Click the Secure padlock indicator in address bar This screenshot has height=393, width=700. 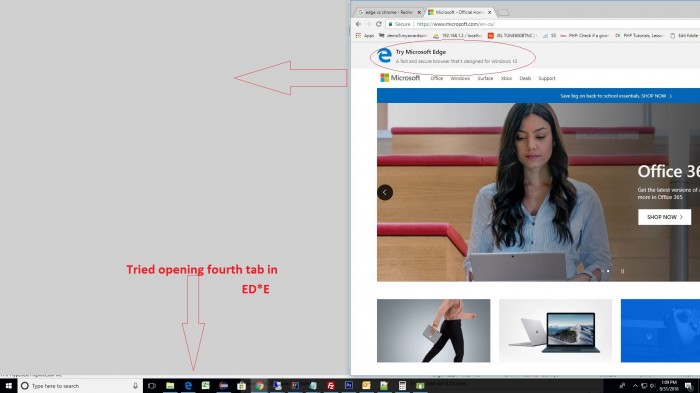click(x=399, y=24)
